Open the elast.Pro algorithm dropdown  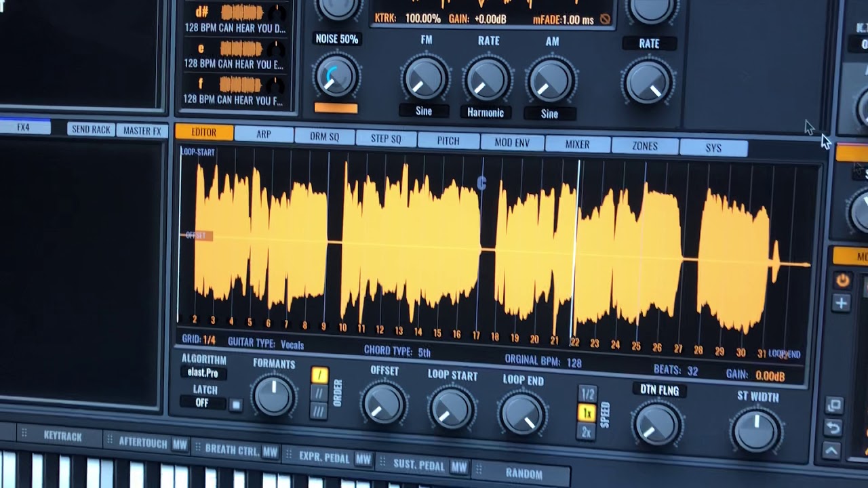(x=203, y=373)
